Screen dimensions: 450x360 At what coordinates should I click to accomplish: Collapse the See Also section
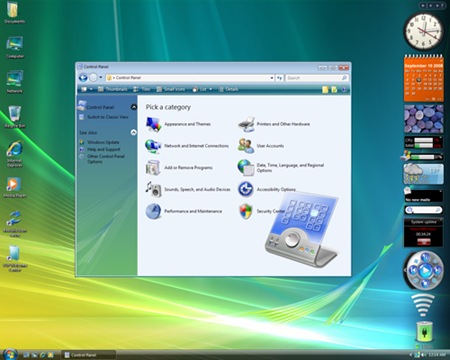(x=134, y=132)
